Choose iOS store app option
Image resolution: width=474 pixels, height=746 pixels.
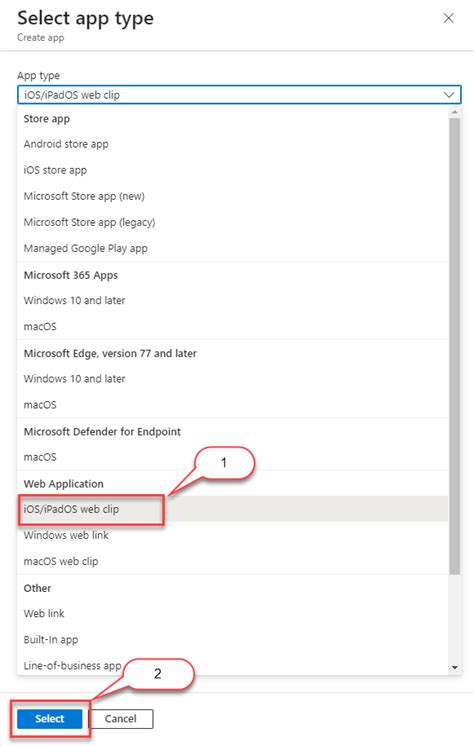pos(233,170)
